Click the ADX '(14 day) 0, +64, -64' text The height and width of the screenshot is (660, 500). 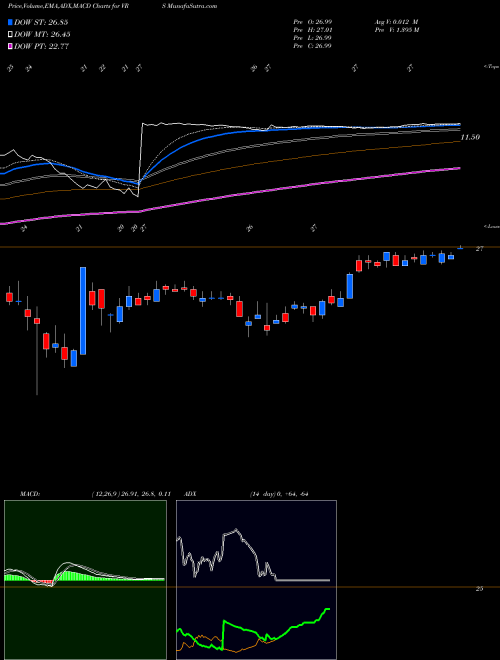click(279, 494)
